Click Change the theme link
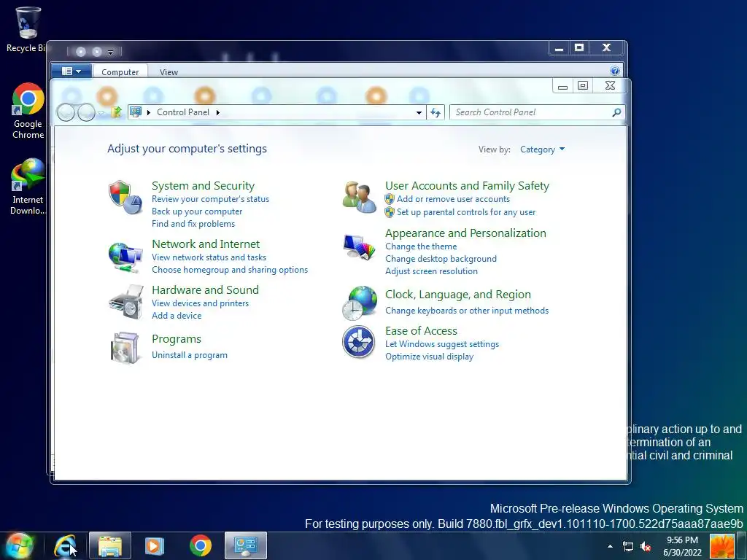The image size is (747, 560). 421,246
